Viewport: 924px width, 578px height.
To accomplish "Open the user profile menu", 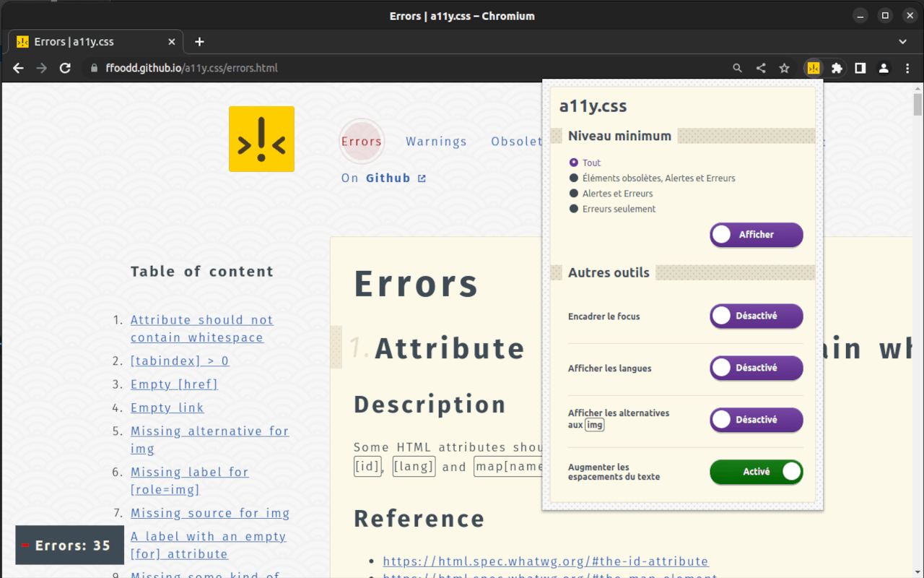I will [x=884, y=68].
